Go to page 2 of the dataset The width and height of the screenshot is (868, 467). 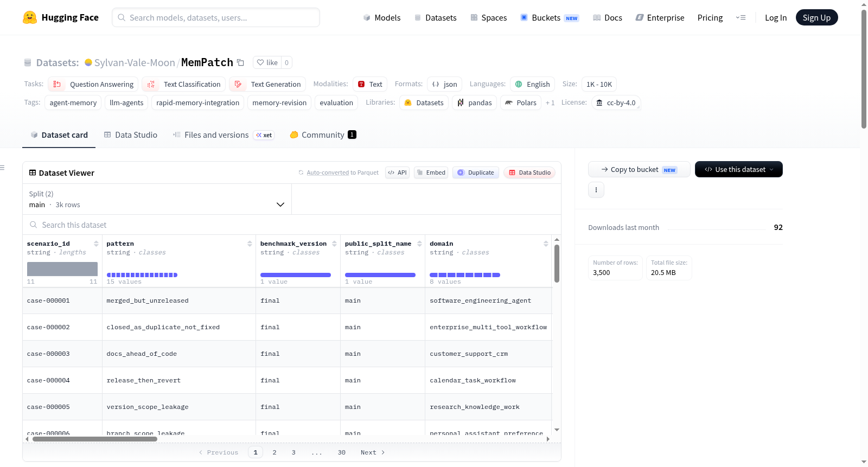(x=275, y=452)
